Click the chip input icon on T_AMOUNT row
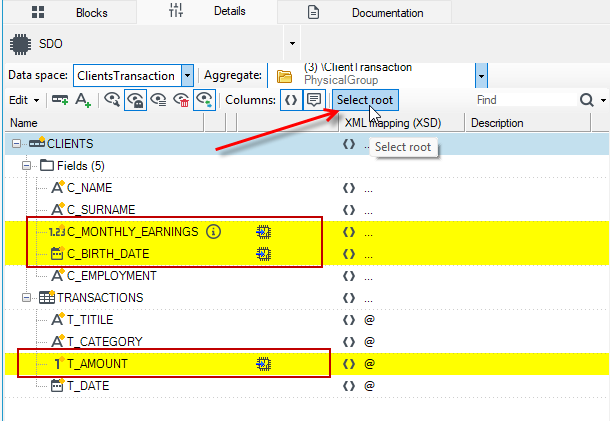 [263, 364]
